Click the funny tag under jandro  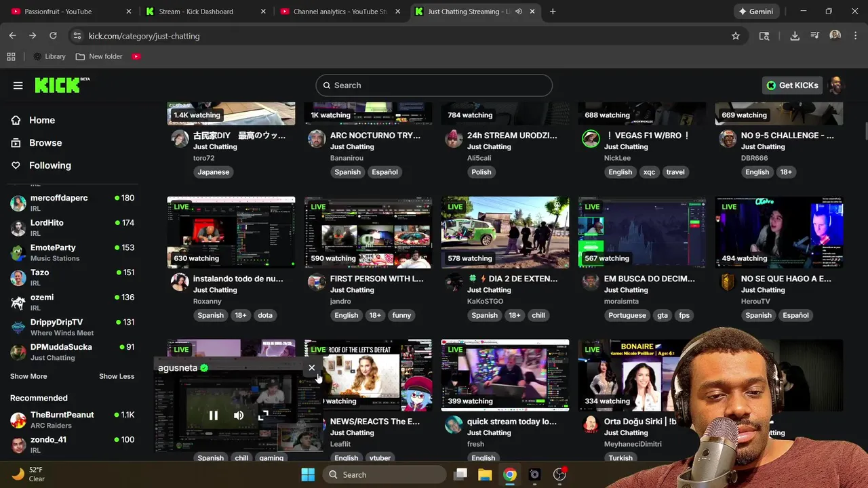click(x=401, y=315)
